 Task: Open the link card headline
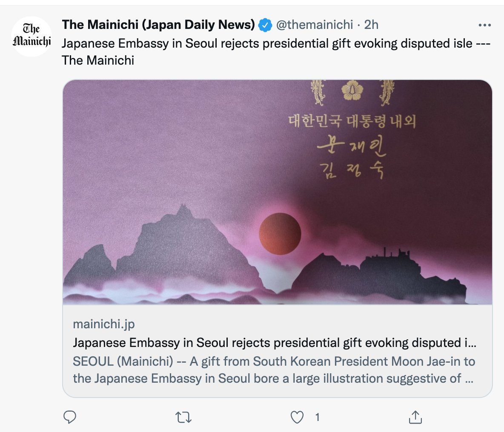(x=275, y=343)
